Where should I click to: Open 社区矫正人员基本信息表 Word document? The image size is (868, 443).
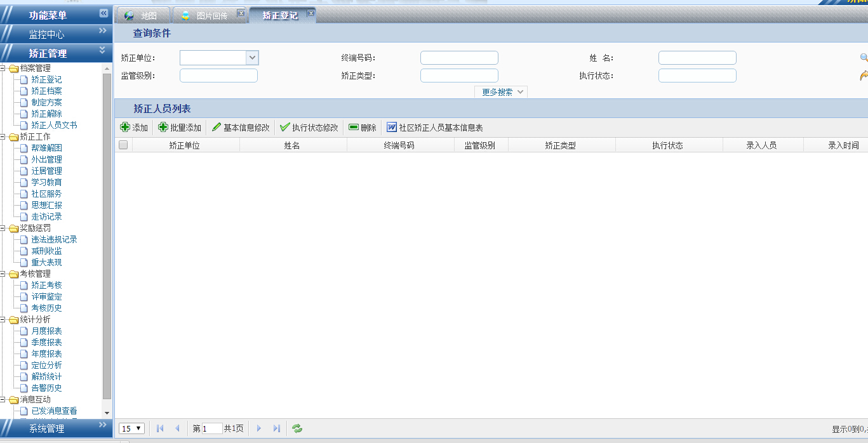(435, 128)
